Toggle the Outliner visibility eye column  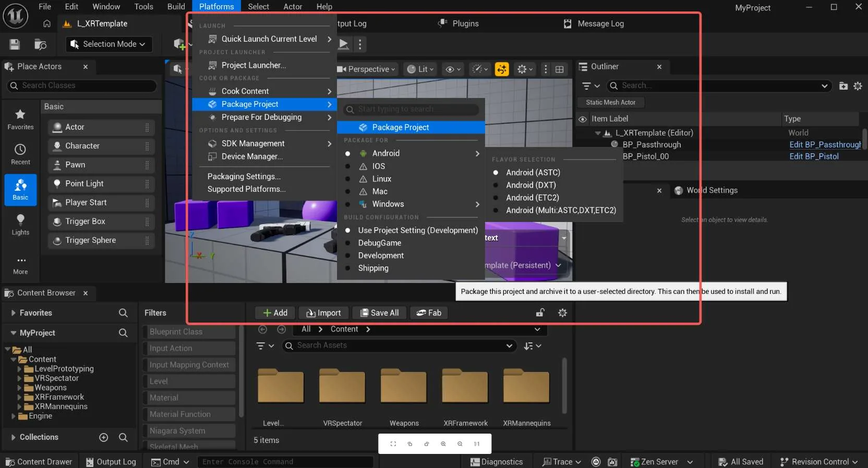tap(583, 119)
